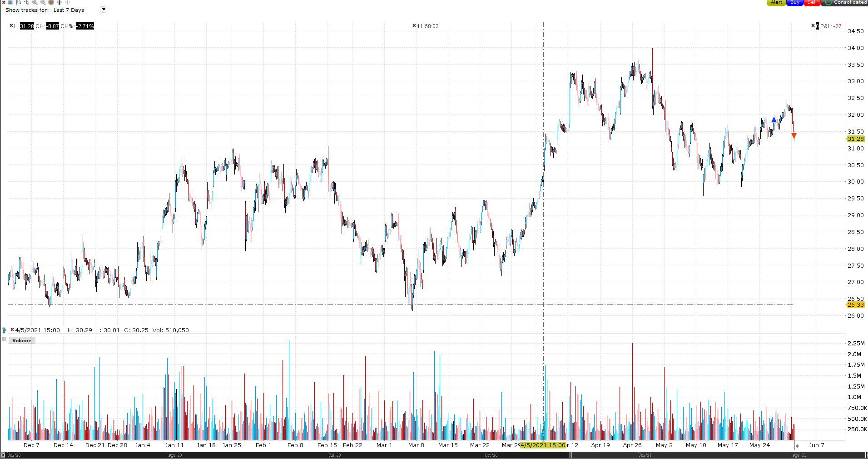This screenshot has height=459, width=868.
Task: Click the Vol: 510,050 readout text
Action: (171, 330)
